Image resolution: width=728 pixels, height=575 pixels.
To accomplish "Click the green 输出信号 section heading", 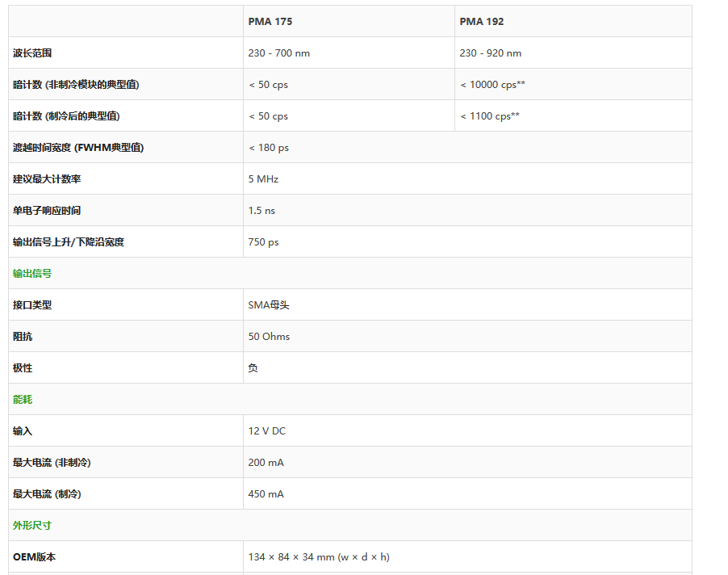I will coord(32,274).
